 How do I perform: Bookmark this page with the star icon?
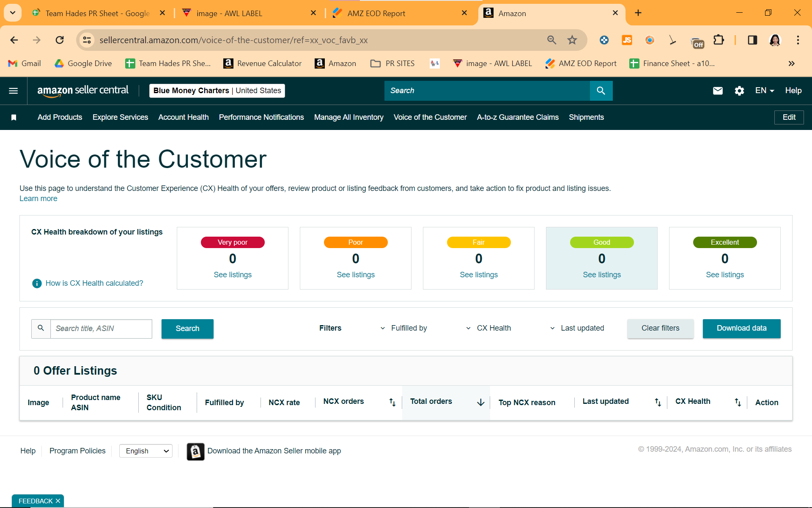(x=572, y=40)
